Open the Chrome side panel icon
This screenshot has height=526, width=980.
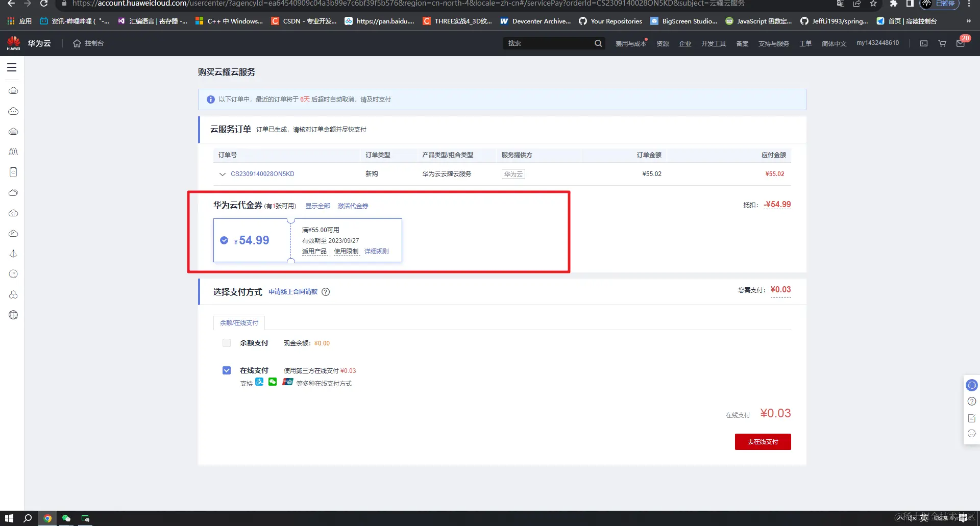click(910, 4)
